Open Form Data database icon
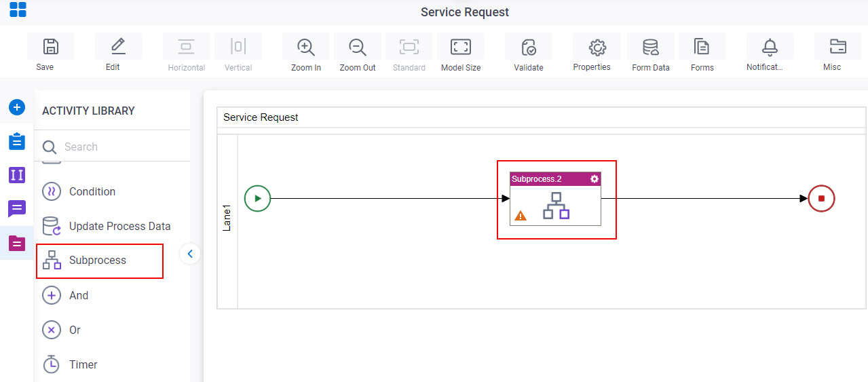Viewport: 868px width, 382px height. 651,47
